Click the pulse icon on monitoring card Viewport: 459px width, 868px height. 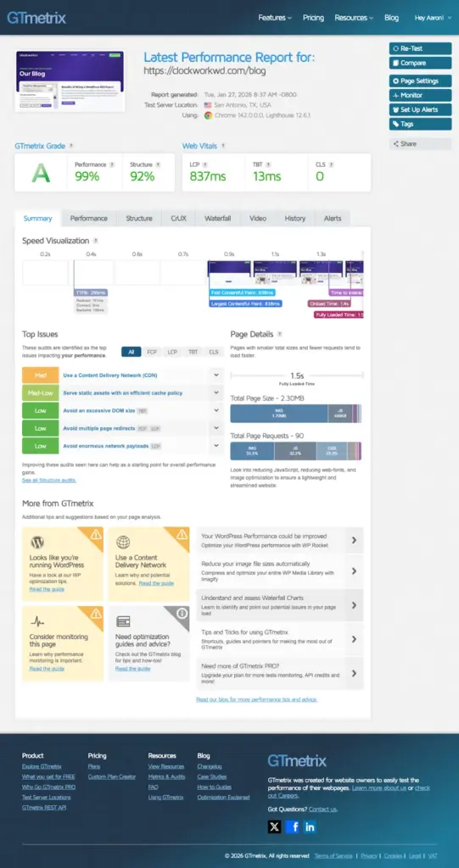[37, 621]
